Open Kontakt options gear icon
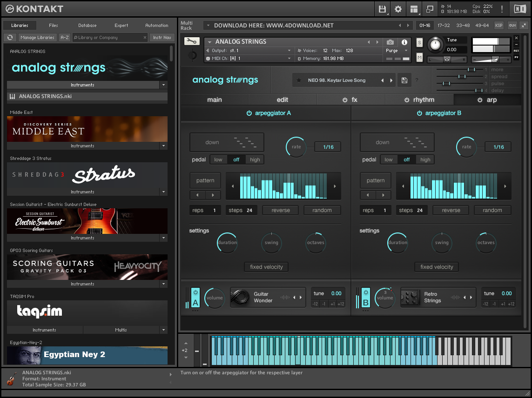Viewport: 532px width, 398px height. 398,9
